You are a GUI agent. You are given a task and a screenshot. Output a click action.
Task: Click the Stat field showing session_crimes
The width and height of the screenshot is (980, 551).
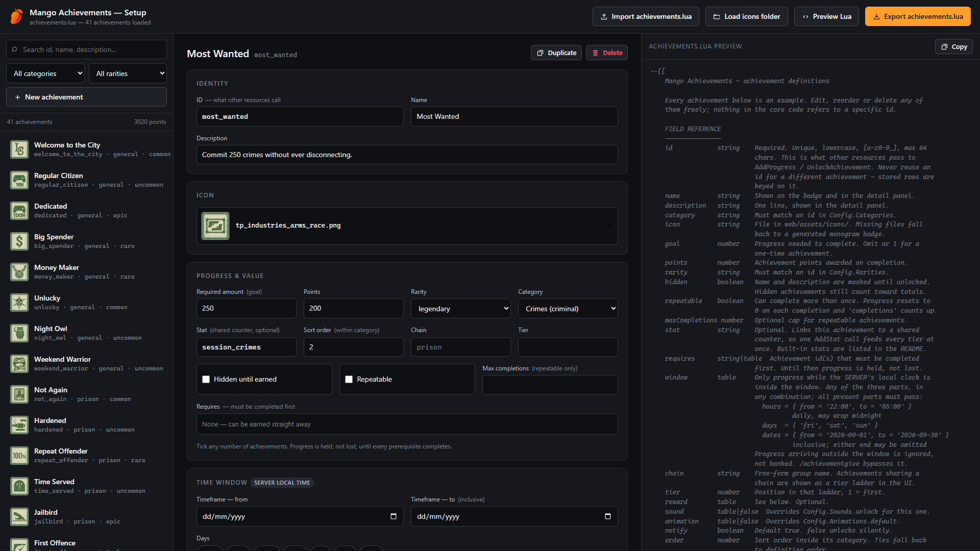(247, 347)
